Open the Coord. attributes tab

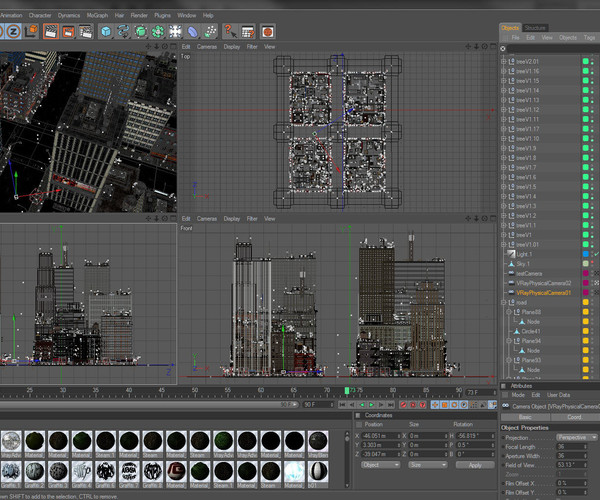point(574,417)
